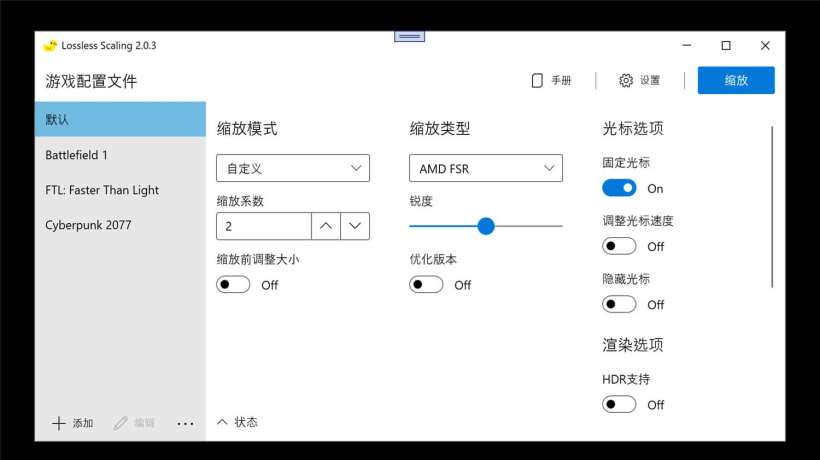Enable the 调整光标速度 toggle
Screen dimensions: 820x460
[x=619, y=246]
